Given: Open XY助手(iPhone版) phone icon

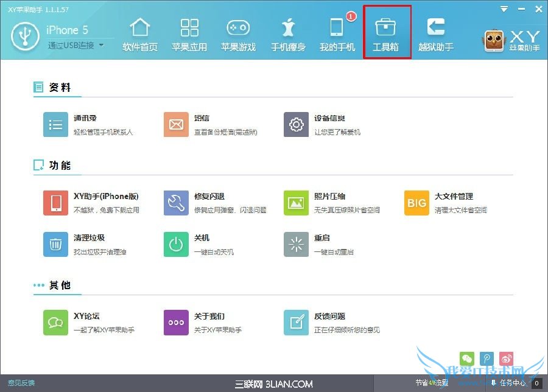Looking at the screenshot, I should click(55, 203).
